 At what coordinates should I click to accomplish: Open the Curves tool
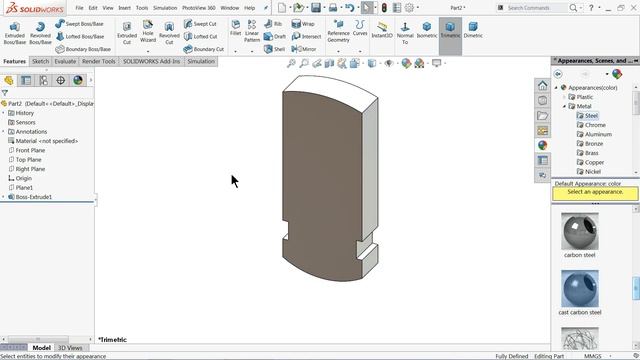[360, 28]
